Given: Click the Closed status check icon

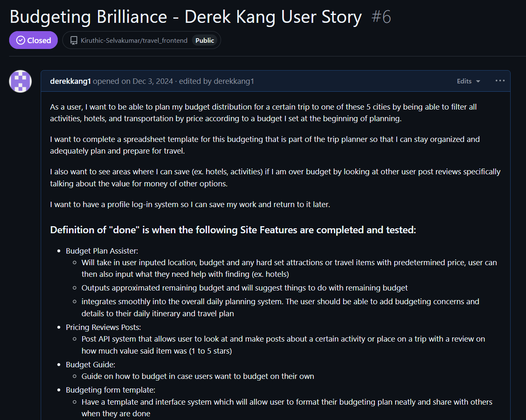Looking at the screenshot, I should click(x=20, y=40).
